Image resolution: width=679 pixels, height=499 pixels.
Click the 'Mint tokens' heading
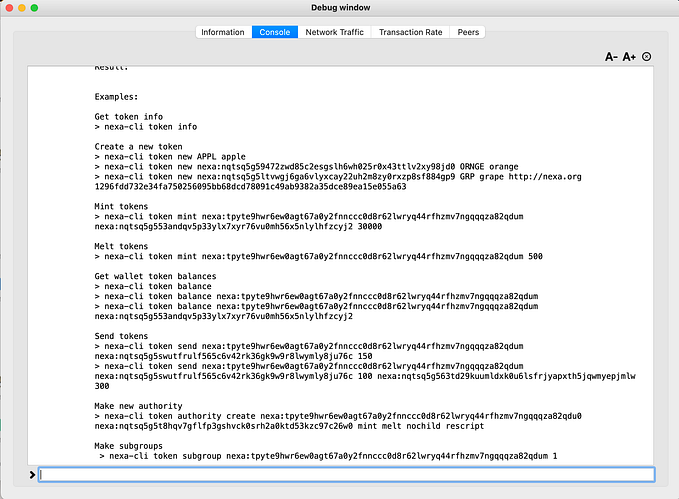coord(121,206)
